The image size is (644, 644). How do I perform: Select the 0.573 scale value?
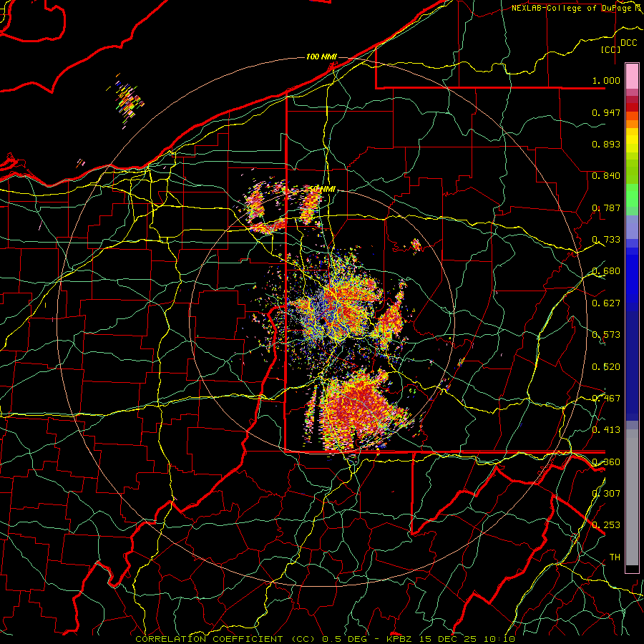click(x=606, y=335)
